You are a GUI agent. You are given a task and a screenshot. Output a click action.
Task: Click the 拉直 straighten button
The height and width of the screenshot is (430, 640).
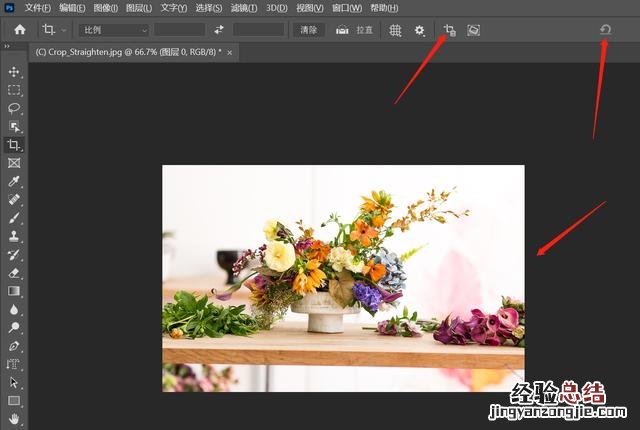(356, 30)
